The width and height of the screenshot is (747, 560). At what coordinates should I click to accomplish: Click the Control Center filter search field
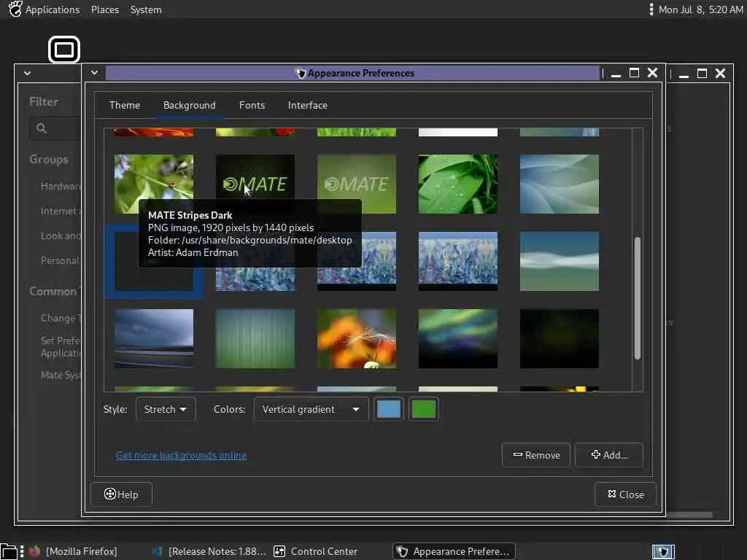[55, 128]
